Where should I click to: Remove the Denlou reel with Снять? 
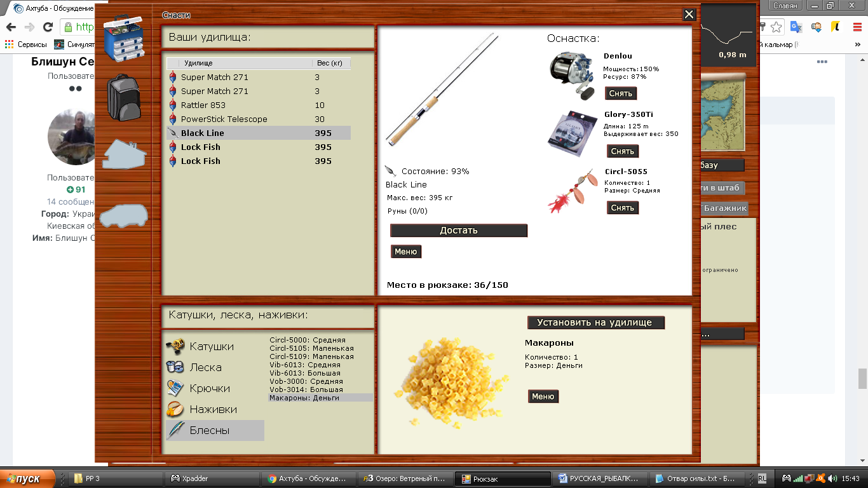click(620, 93)
